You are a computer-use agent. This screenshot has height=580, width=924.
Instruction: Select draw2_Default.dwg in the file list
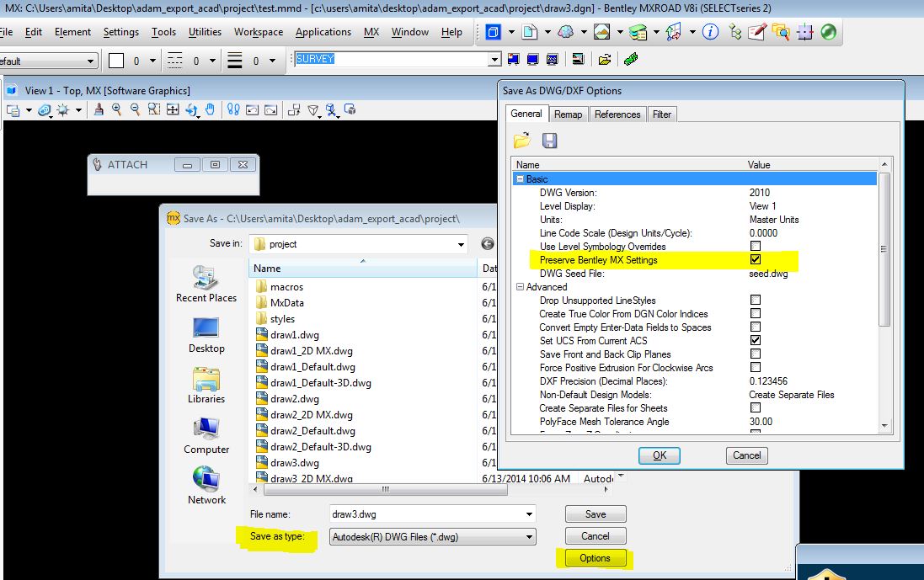pyautogui.click(x=312, y=431)
